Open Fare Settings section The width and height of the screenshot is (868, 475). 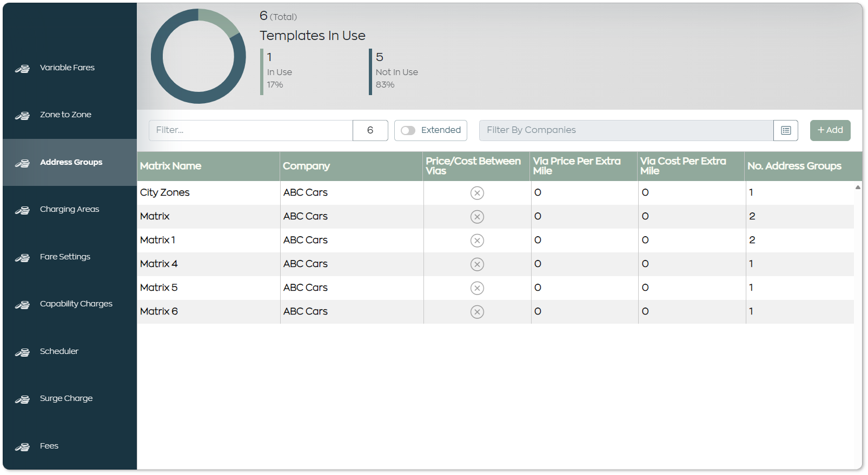coord(70,257)
